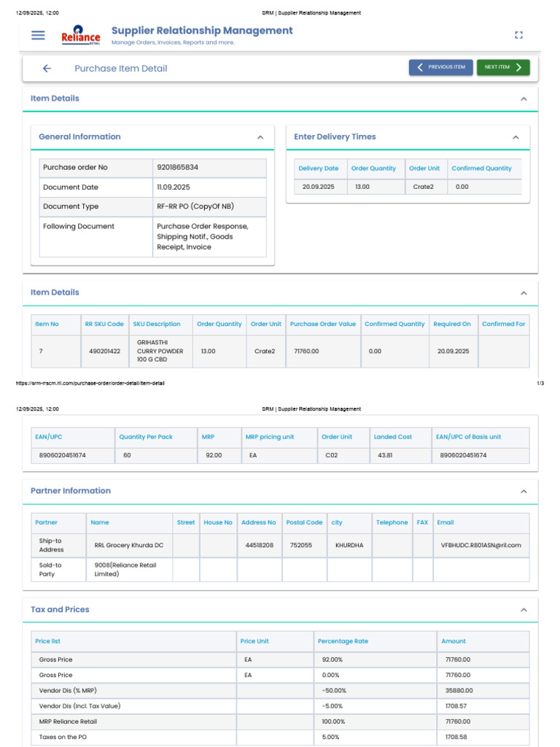560x747 pixels.
Task: Select the Vendor Dis (% MRP) row label
Action: tap(68, 690)
